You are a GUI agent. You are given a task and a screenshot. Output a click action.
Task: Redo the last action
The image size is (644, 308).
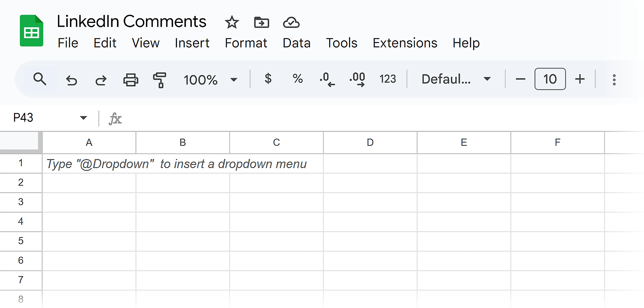(x=101, y=80)
